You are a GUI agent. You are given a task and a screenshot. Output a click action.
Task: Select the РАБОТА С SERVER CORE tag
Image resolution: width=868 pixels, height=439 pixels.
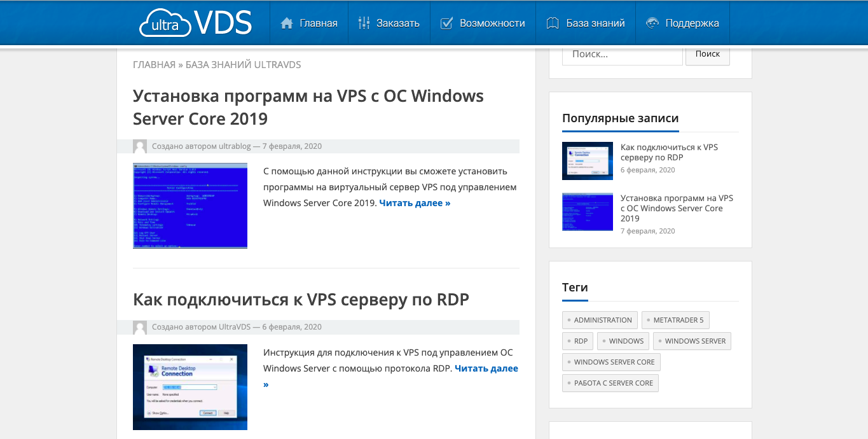coord(610,383)
